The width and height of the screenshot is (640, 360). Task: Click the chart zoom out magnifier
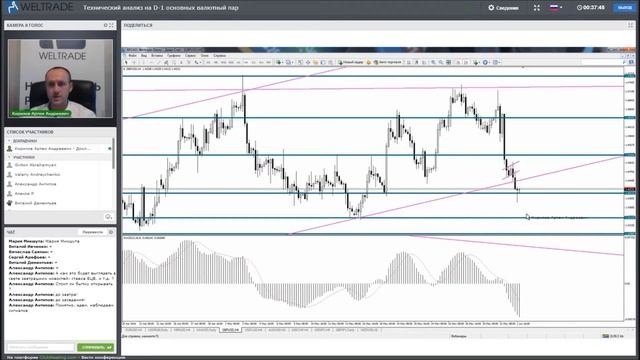[441, 62]
